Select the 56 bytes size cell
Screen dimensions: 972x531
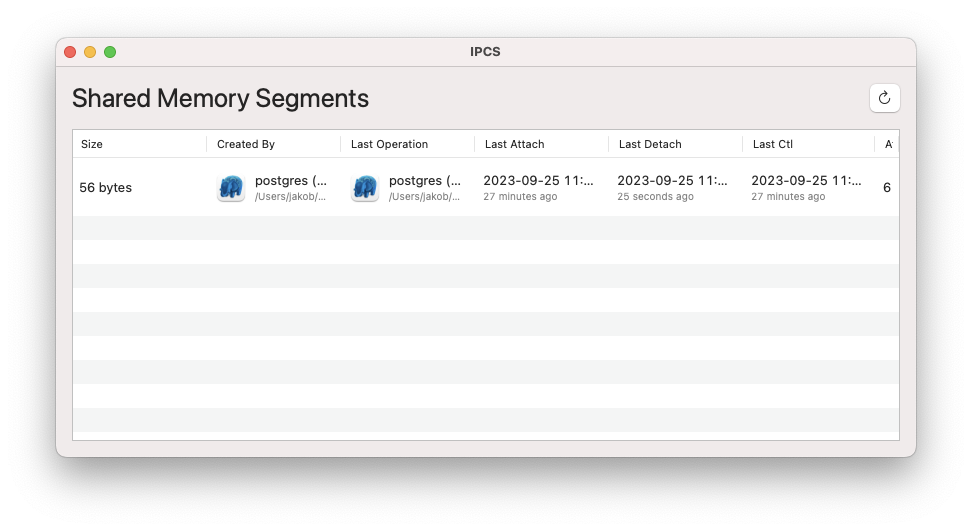click(x=105, y=187)
